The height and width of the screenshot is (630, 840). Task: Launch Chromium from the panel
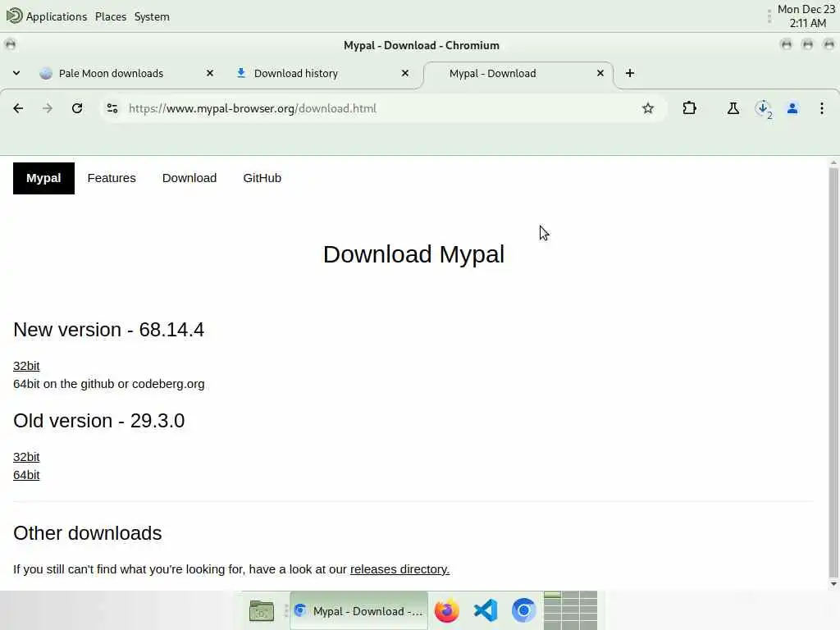coord(523,610)
